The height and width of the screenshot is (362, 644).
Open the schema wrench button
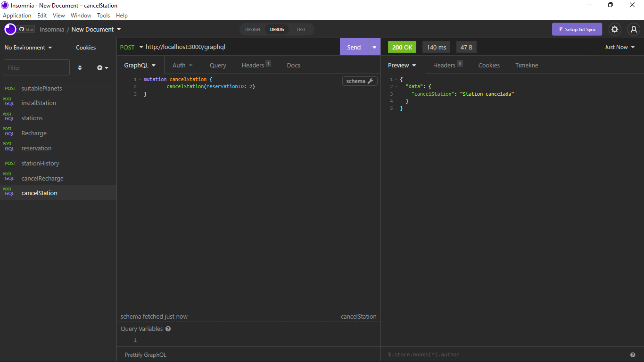pyautogui.click(x=360, y=81)
